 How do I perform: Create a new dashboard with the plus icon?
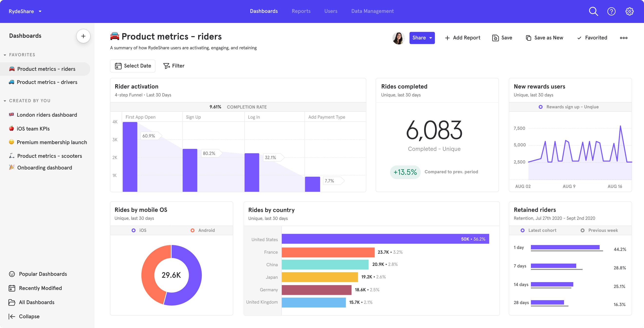(x=83, y=36)
